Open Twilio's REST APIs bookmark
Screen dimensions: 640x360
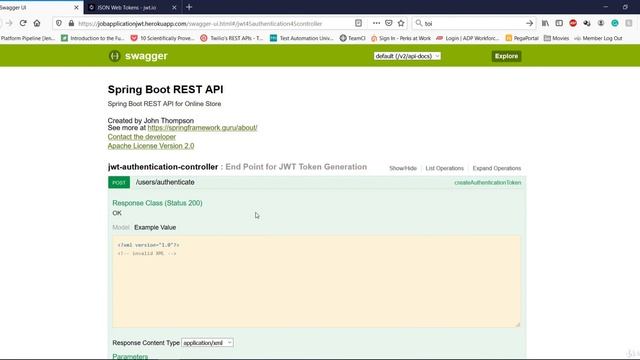pyautogui.click(x=232, y=38)
